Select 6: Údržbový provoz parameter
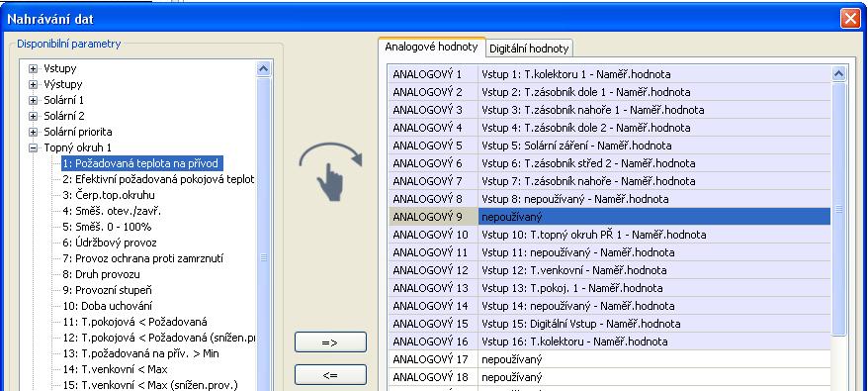The image size is (868, 391). [x=109, y=243]
